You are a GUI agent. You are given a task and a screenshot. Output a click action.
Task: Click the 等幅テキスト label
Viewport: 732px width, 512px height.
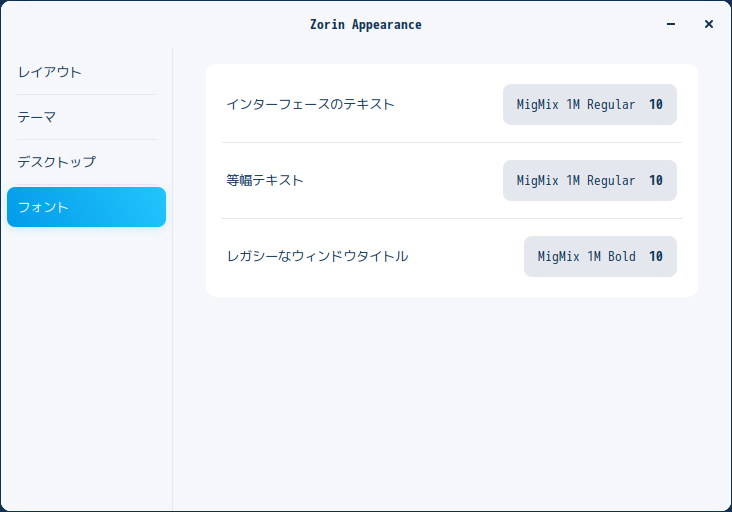click(x=265, y=180)
